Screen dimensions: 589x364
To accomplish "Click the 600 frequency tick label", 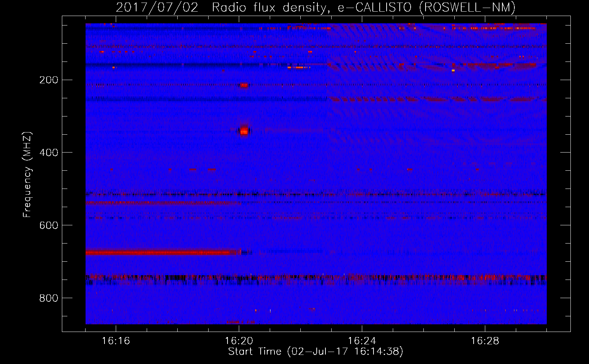I will 49,225.
